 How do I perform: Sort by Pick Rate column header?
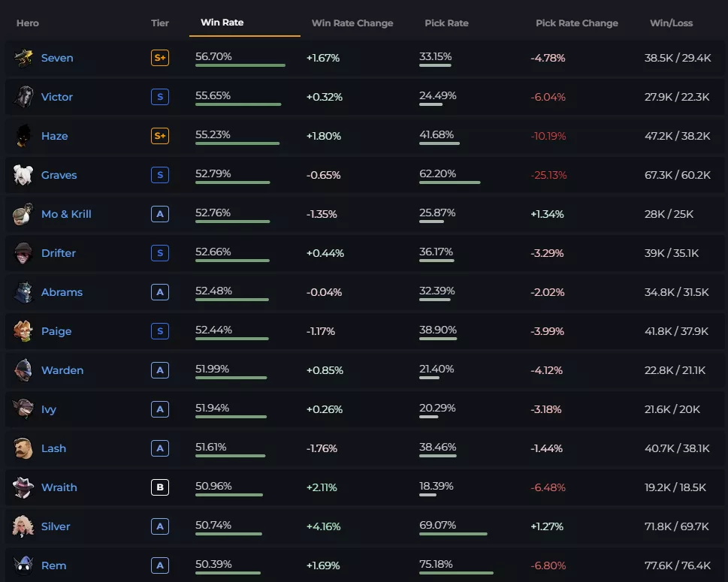tap(446, 23)
